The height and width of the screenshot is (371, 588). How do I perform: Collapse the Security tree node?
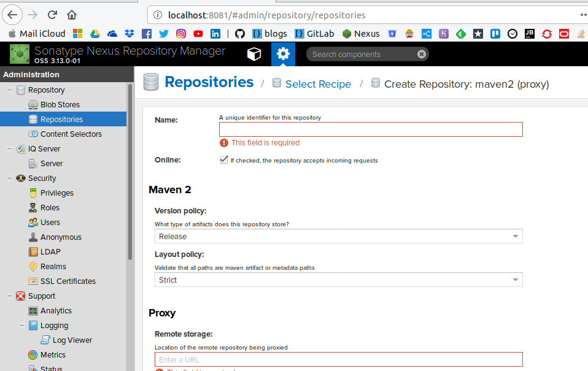click(9, 178)
